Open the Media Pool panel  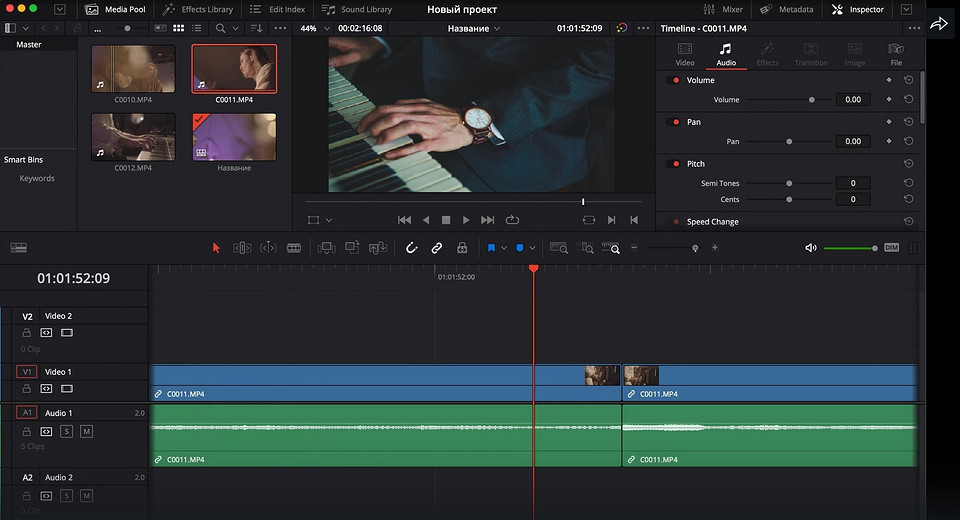click(x=115, y=9)
